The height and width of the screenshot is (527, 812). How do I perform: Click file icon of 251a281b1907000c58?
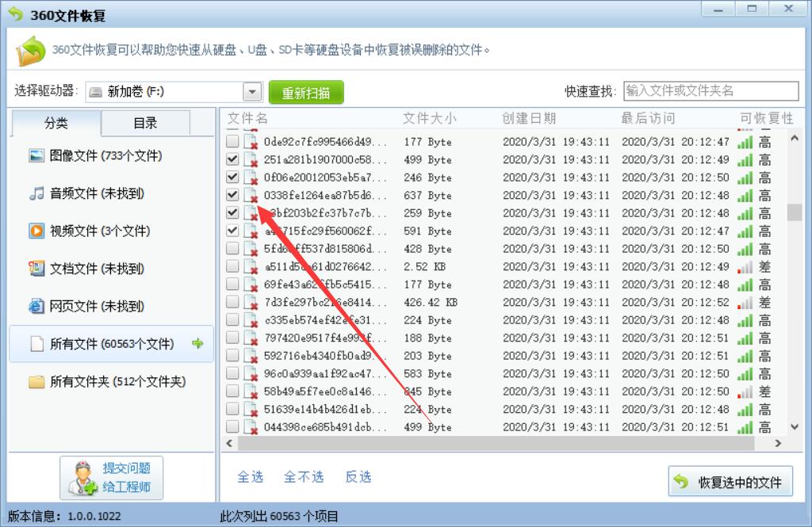(x=251, y=159)
